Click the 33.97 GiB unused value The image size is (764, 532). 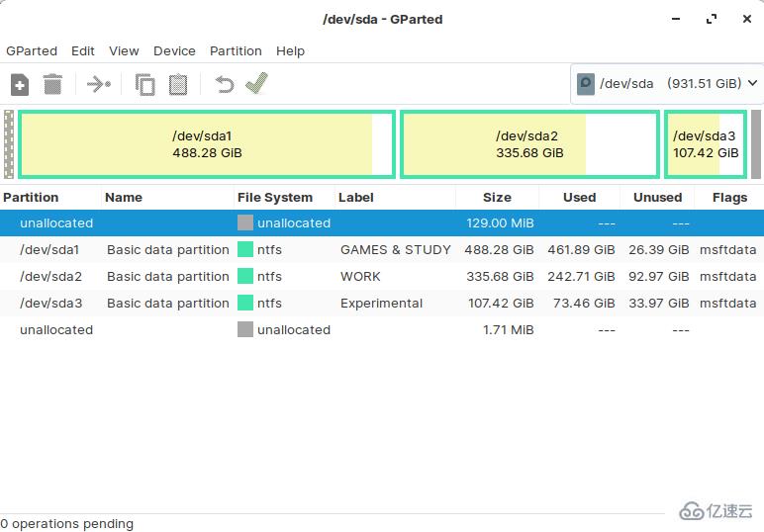tap(659, 304)
